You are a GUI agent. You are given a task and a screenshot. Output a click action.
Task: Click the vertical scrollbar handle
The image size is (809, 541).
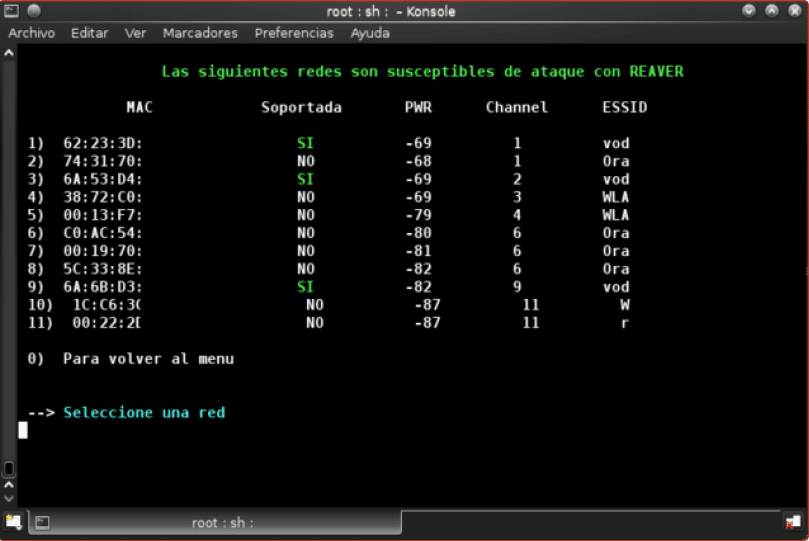coord(9,468)
